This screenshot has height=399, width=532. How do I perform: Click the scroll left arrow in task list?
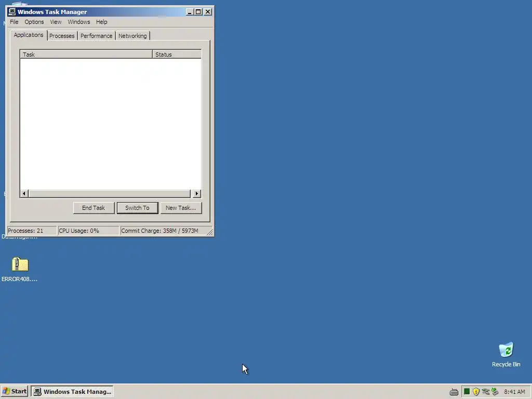(x=24, y=193)
